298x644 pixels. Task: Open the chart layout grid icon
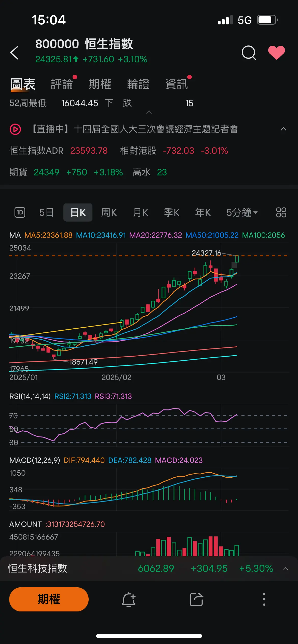pos(281,212)
